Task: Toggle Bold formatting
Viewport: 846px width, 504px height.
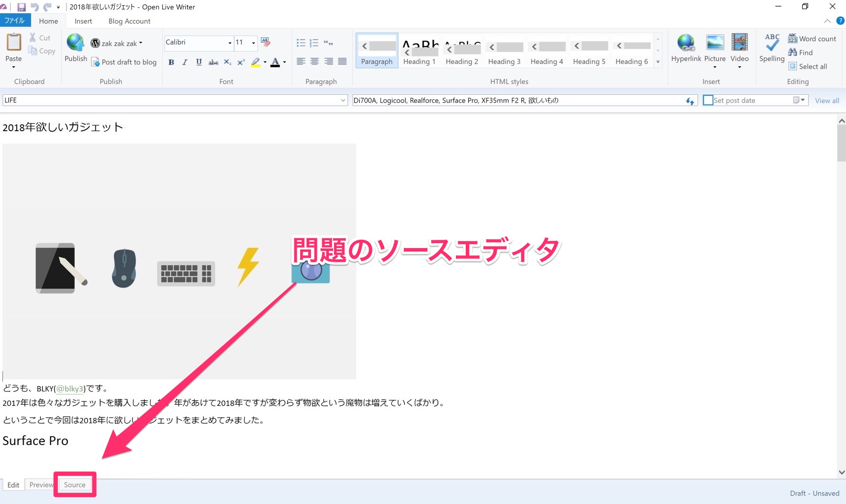Action: coord(171,62)
